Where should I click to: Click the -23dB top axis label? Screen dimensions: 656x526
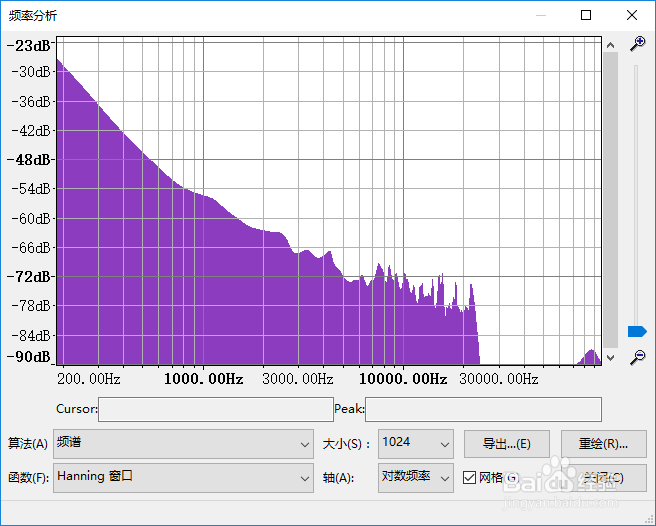[28, 45]
